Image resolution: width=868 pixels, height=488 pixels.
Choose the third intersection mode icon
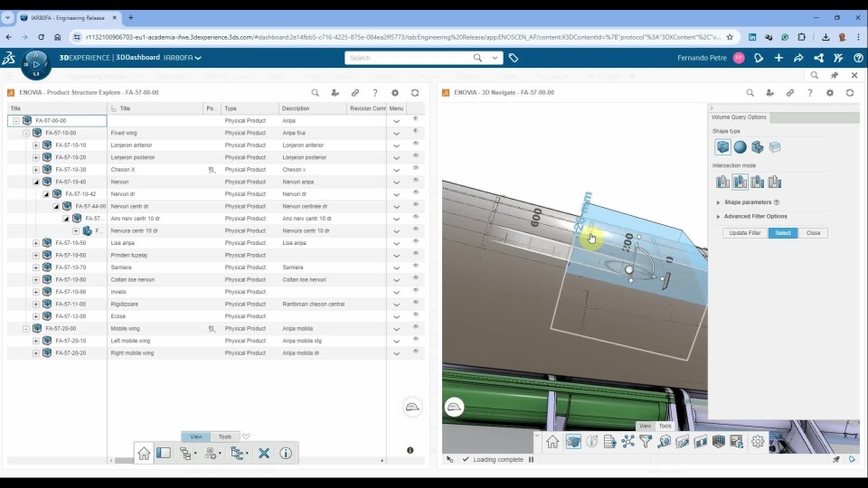[758, 182]
